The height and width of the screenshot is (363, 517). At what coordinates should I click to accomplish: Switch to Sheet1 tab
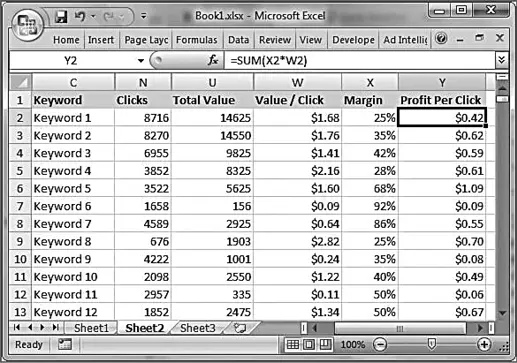tap(91, 328)
